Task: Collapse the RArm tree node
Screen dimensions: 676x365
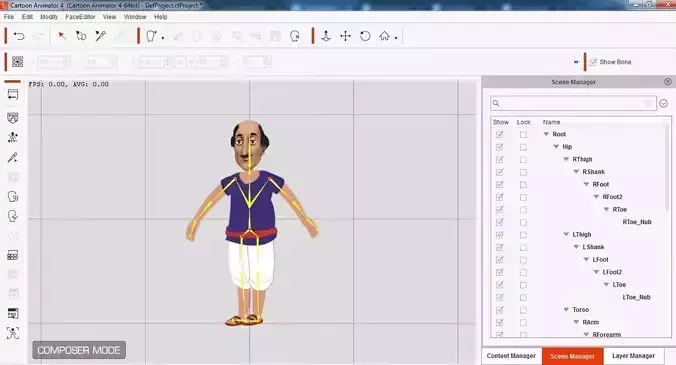Action: [576, 322]
